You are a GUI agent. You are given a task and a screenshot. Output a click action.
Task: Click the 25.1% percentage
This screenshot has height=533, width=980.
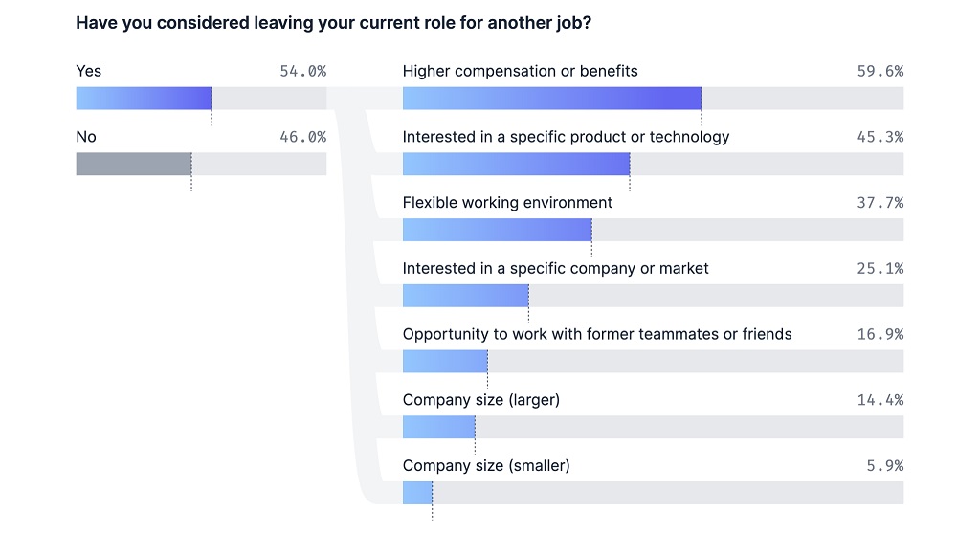coord(880,269)
